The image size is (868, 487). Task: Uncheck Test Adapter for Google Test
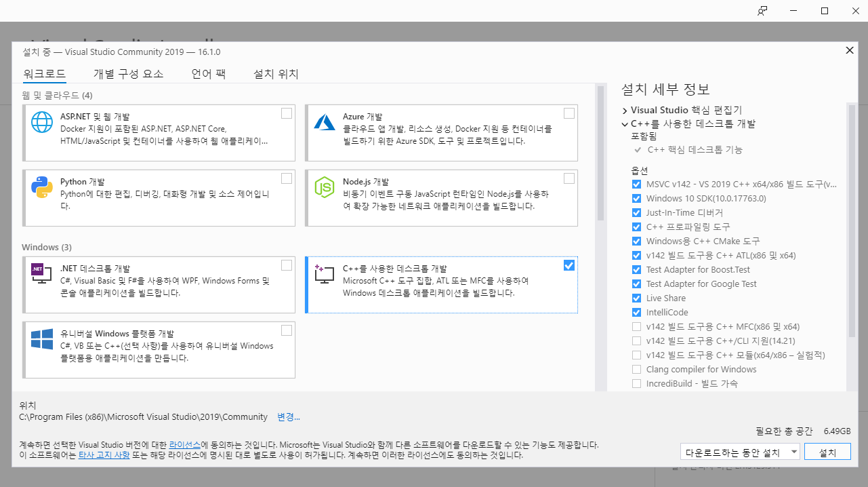click(636, 284)
